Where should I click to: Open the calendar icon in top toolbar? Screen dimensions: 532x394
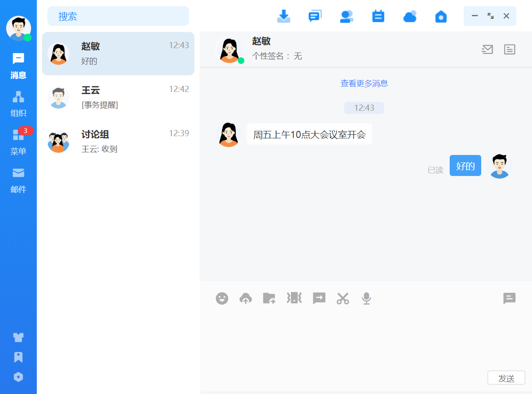[378, 16]
